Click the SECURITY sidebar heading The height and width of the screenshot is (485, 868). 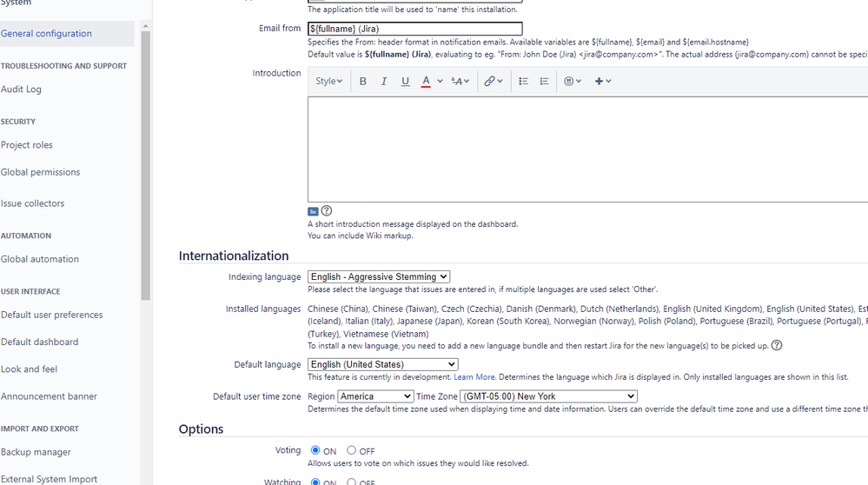[x=17, y=122]
